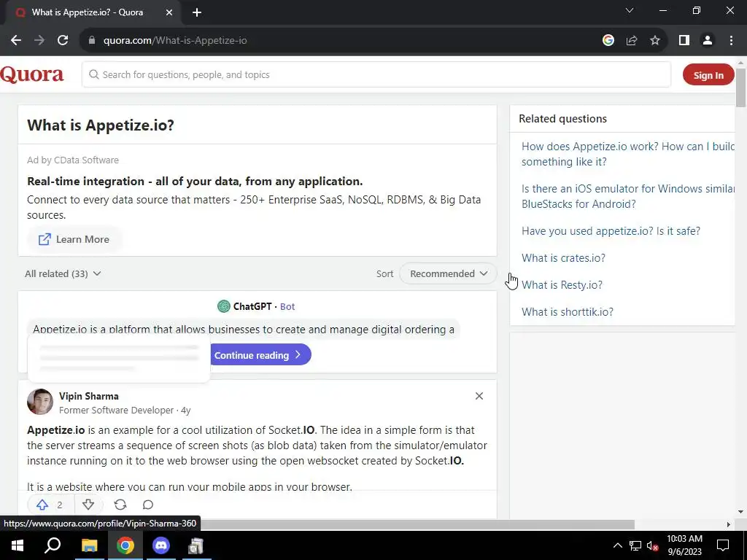Open 'Have you used appetize.io? Is it safe?'
The height and width of the screenshot is (560, 747).
pyautogui.click(x=611, y=231)
